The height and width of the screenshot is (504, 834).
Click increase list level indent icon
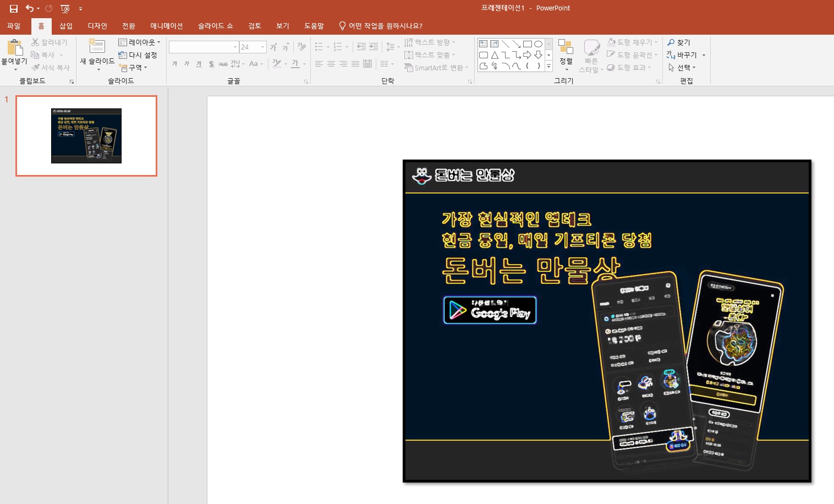click(374, 47)
